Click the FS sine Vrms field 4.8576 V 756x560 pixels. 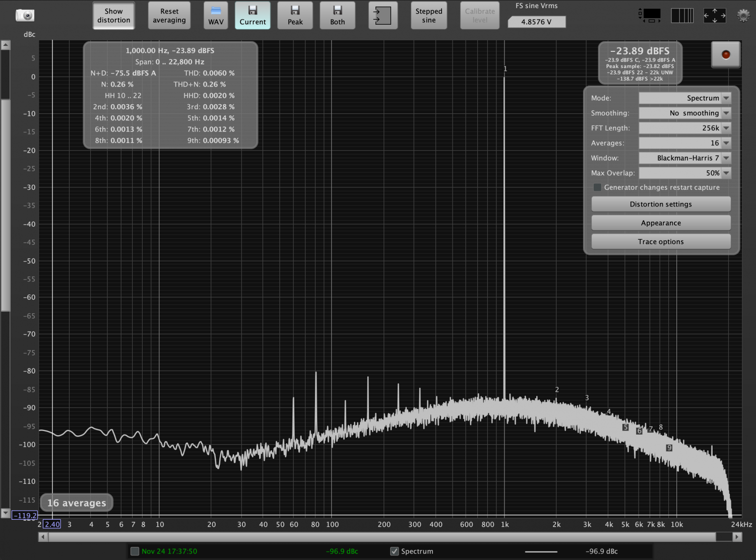click(x=536, y=22)
